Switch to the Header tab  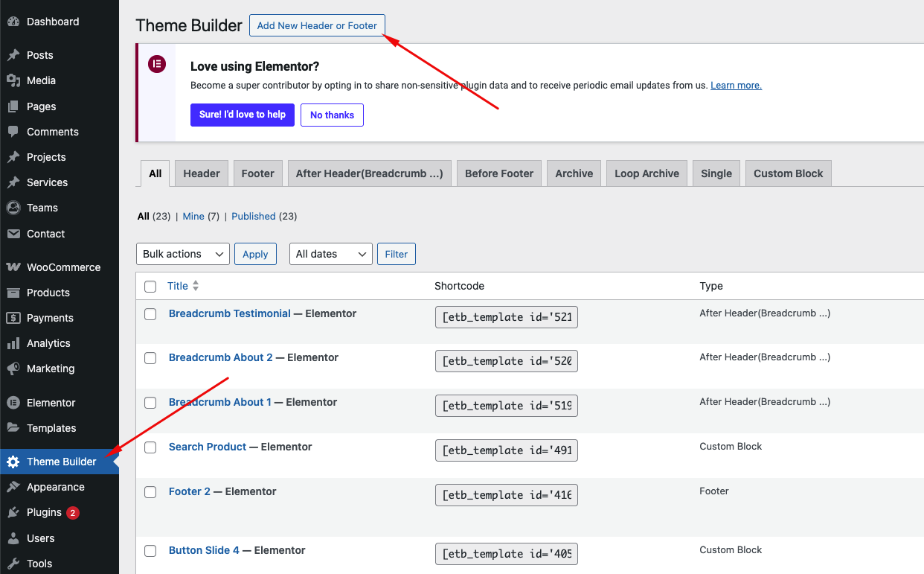click(x=202, y=173)
